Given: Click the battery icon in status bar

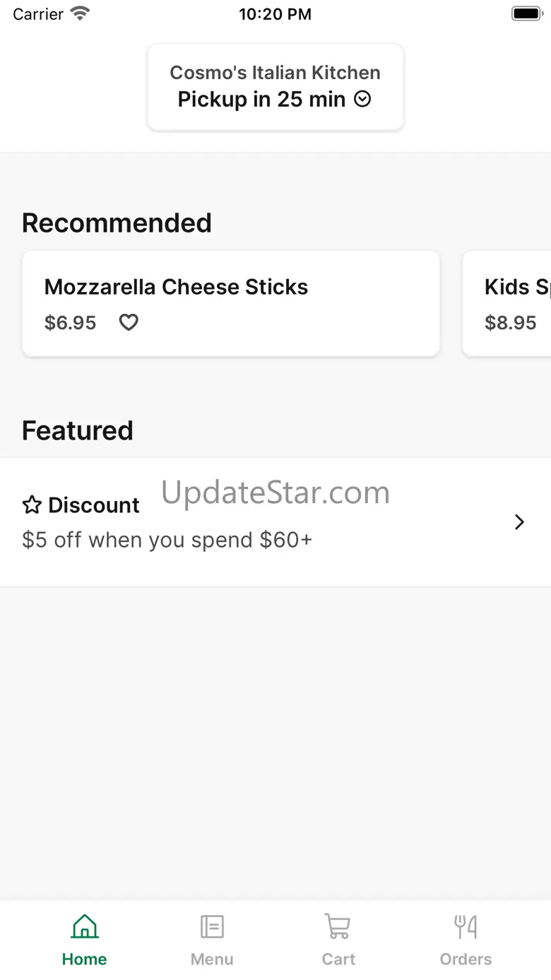Looking at the screenshot, I should pyautogui.click(x=526, y=13).
